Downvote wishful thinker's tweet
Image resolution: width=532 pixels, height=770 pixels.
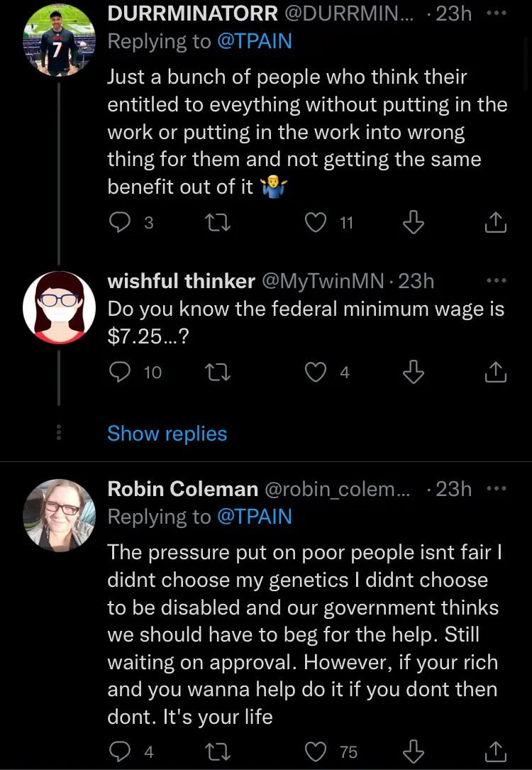[x=413, y=371]
